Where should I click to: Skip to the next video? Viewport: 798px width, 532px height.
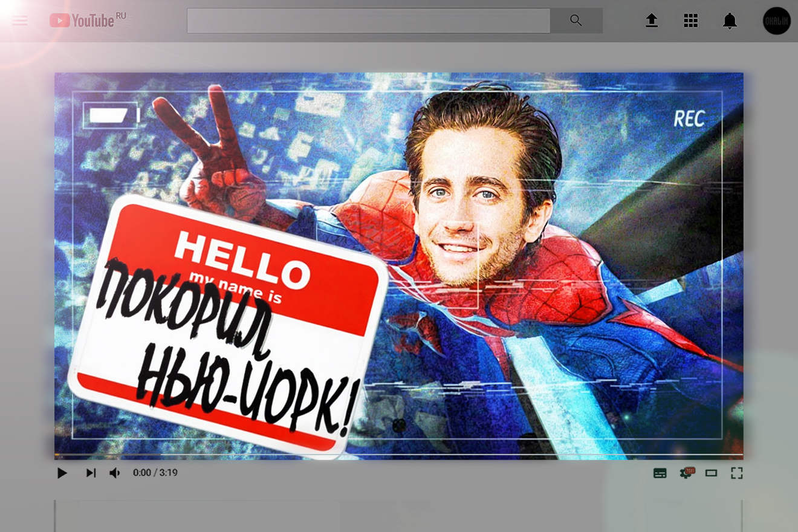[91, 473]
